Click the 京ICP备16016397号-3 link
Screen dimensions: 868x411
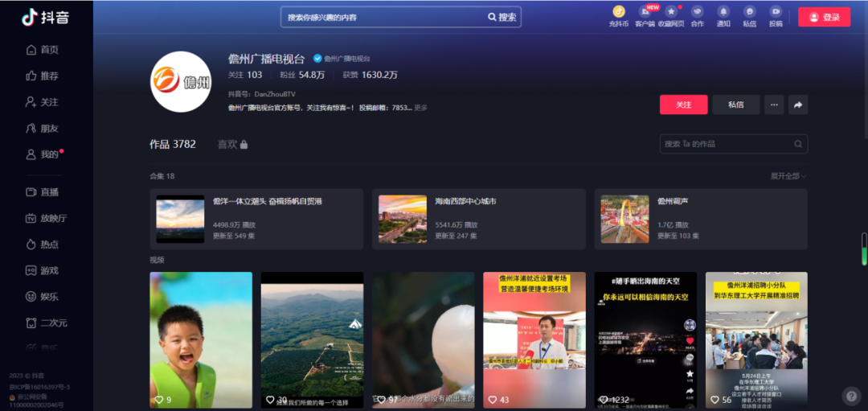(39, 387)
